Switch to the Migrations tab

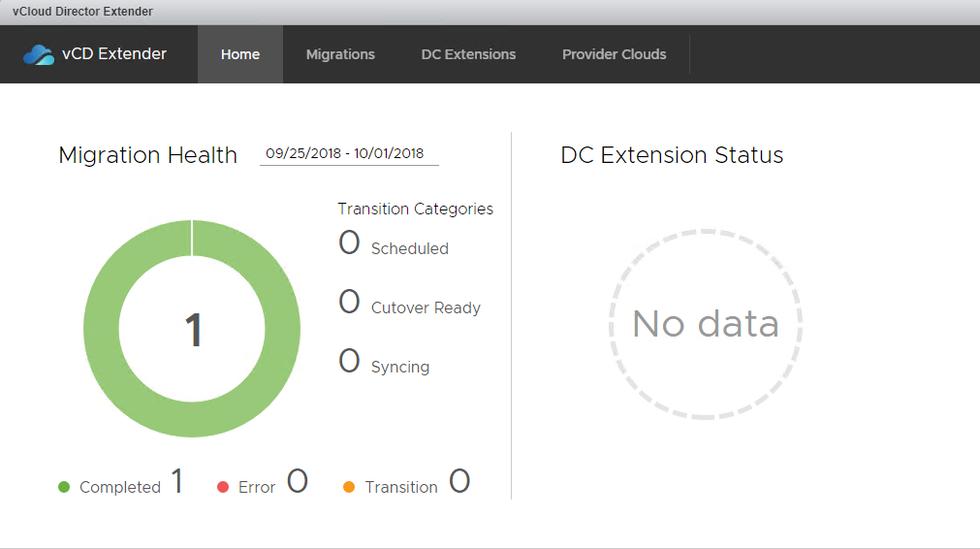pos(340,54)
